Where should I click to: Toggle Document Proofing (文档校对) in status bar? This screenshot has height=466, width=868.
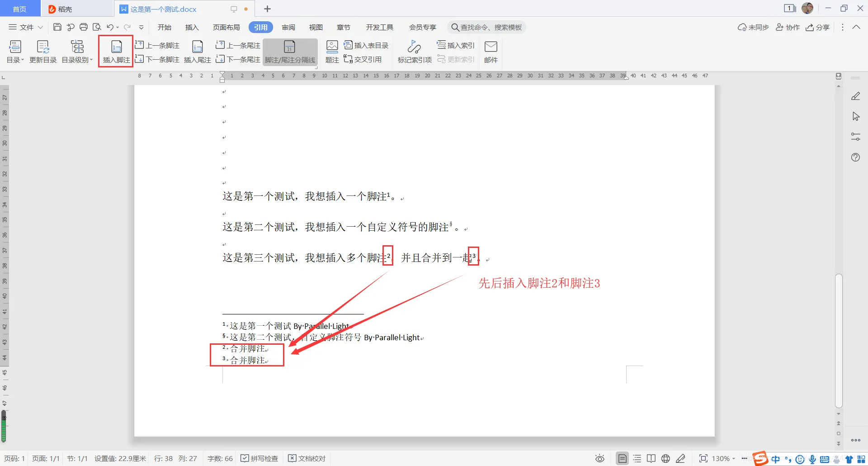point(307,458)
